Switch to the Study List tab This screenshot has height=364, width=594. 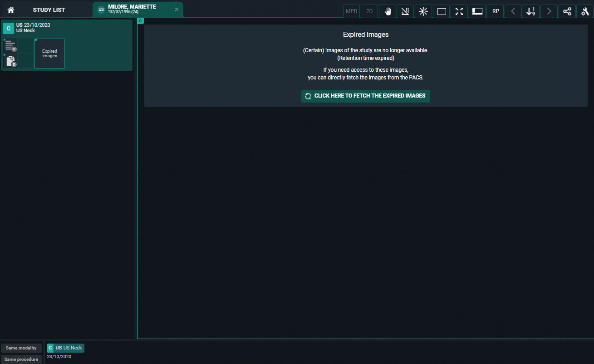pos(49,10)
